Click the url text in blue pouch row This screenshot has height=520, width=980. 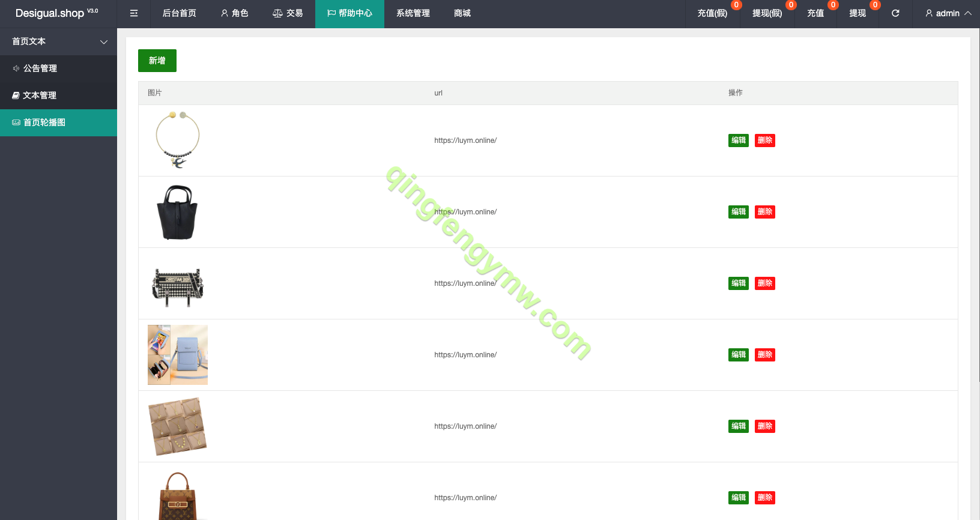(x=465, y=355)
